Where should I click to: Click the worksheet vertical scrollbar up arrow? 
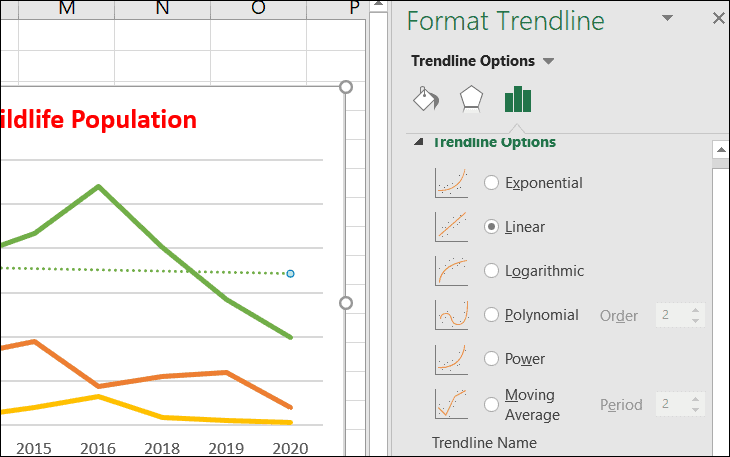click(x=379, y=5)
